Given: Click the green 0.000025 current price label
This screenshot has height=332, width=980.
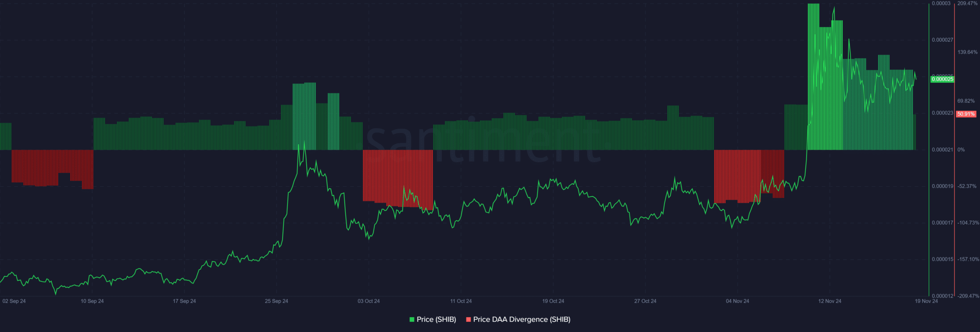Looking at the screenshot, I should (x=942, y=79).
